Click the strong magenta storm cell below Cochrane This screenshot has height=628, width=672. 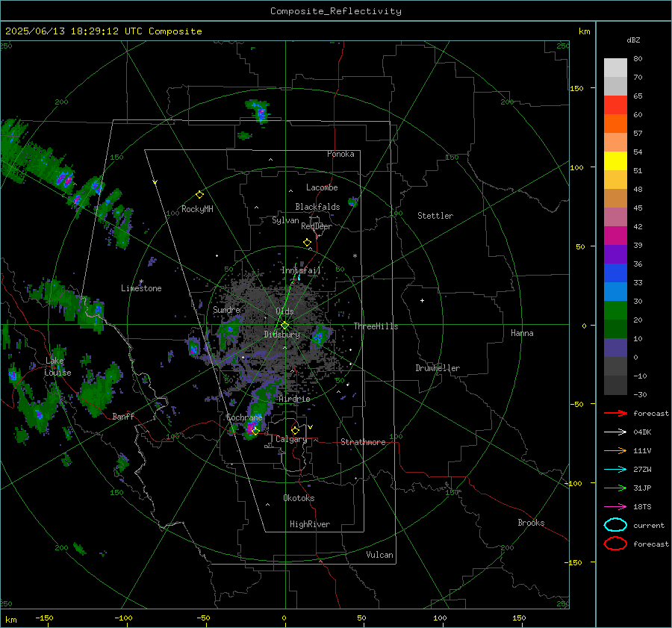point(250,427)
